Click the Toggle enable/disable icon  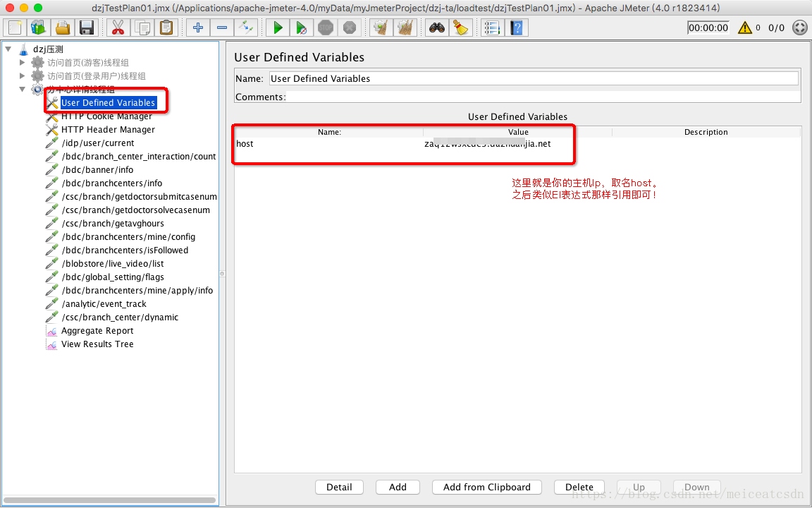pos(246,28)
